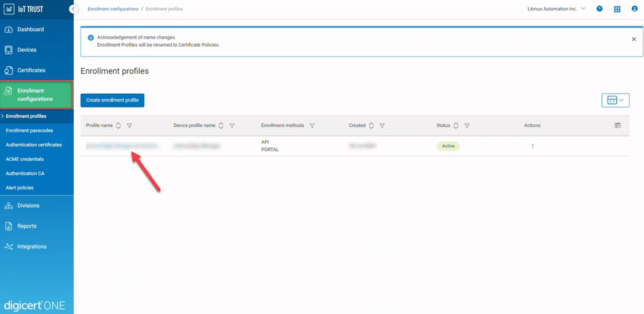Sort by Device profile name
Screen dimensions: 644x314
[221, 126]
